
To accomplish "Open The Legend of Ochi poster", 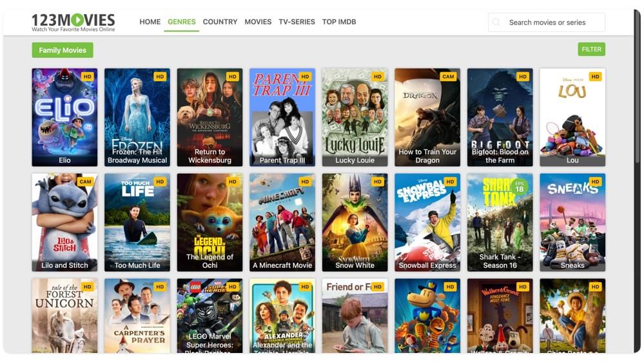I will click(210, 222).
